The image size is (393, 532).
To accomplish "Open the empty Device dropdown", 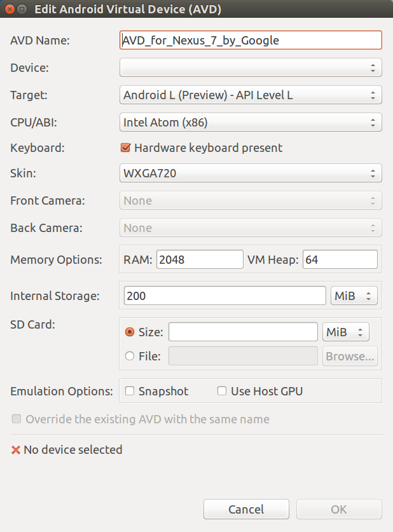I will [251, 67].
